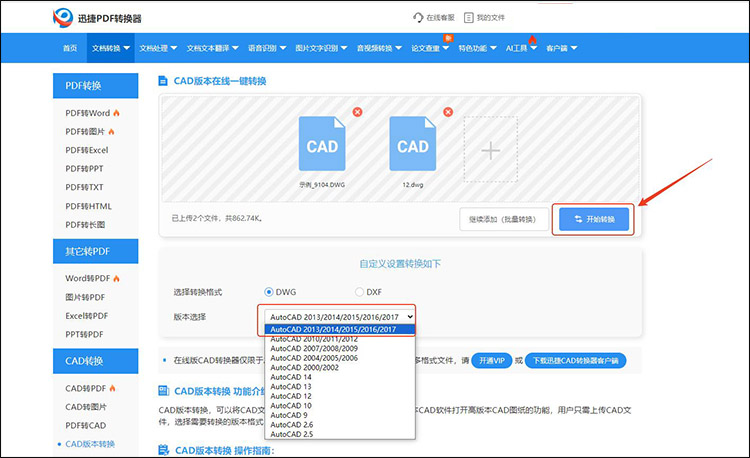Open 我的文件 document icon
750x458 pixels.
click(469, 18)
